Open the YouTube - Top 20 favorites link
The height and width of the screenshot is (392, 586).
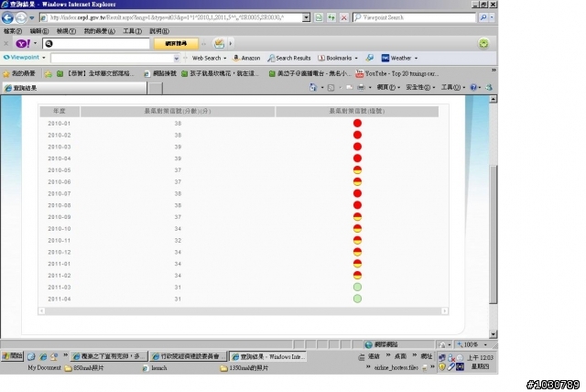point(396,73)
